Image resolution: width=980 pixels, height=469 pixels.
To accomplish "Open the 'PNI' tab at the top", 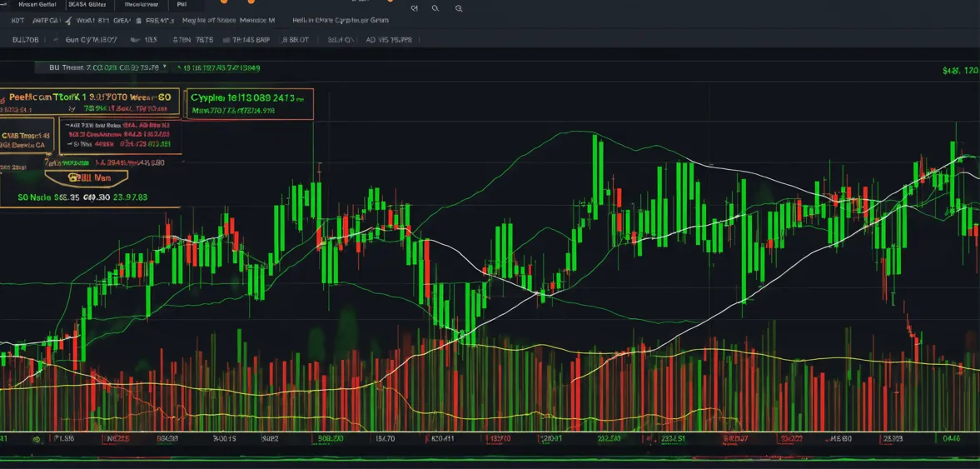I will pyautogui.click(x=182, y=4).
